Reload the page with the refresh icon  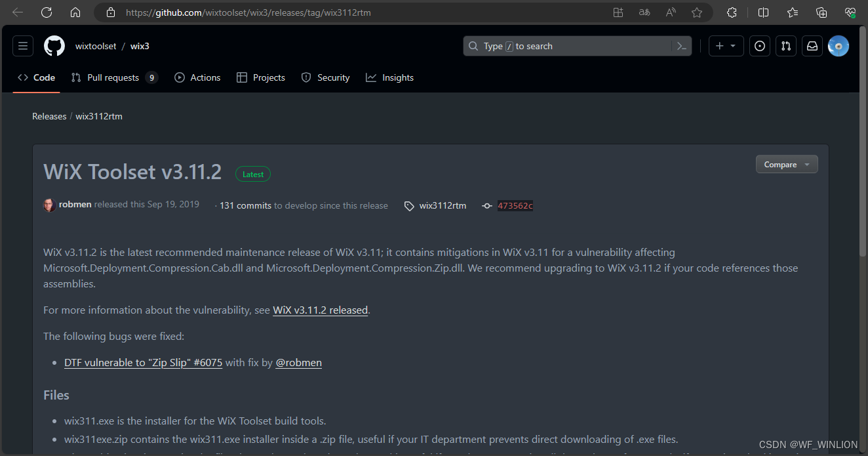[x=47, y=12]
